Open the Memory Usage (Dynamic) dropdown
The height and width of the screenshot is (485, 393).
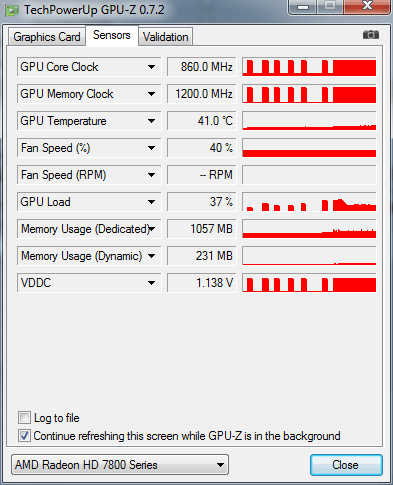point(151,256)
